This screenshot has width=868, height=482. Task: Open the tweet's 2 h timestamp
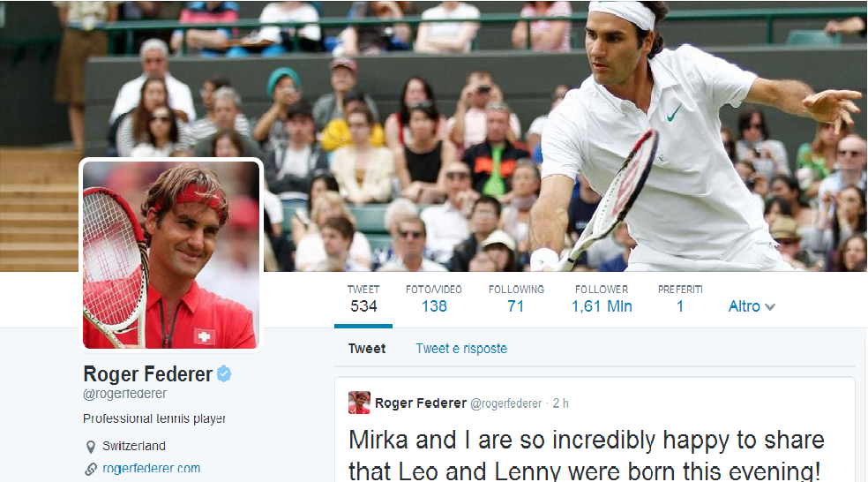(x=560, y=403)
